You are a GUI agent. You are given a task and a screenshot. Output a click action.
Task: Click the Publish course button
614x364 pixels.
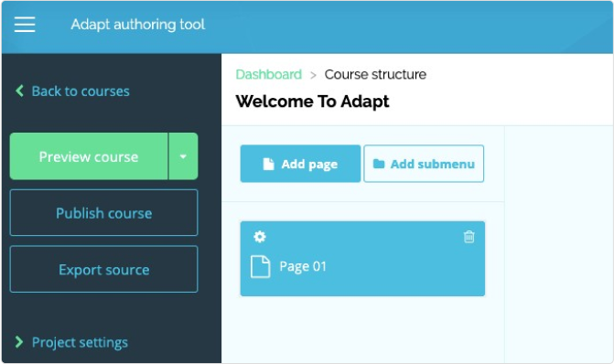103,213
